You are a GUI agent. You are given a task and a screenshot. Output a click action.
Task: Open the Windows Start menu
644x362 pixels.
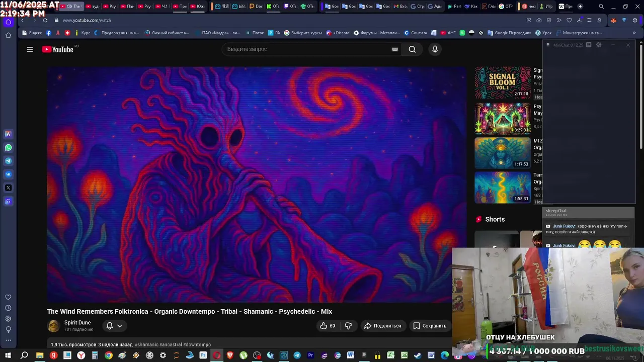(x=8, y=355)
